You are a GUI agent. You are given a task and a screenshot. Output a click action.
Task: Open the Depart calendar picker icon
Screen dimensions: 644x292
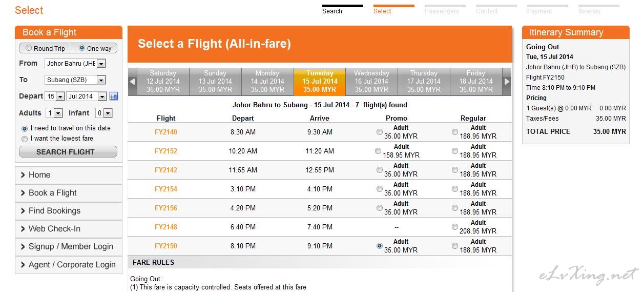click(x=114, y=96)
